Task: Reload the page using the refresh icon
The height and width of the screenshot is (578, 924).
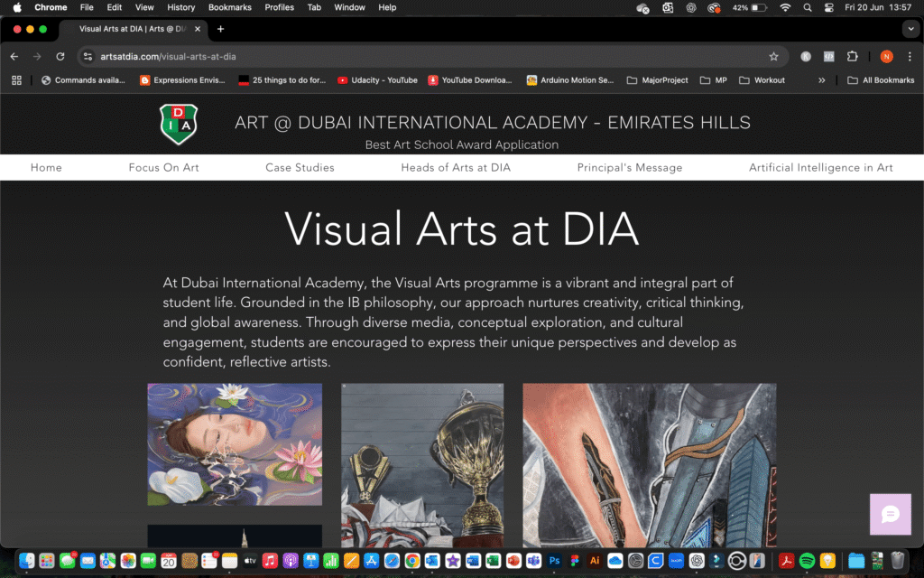Action: (x=60, y=56)
